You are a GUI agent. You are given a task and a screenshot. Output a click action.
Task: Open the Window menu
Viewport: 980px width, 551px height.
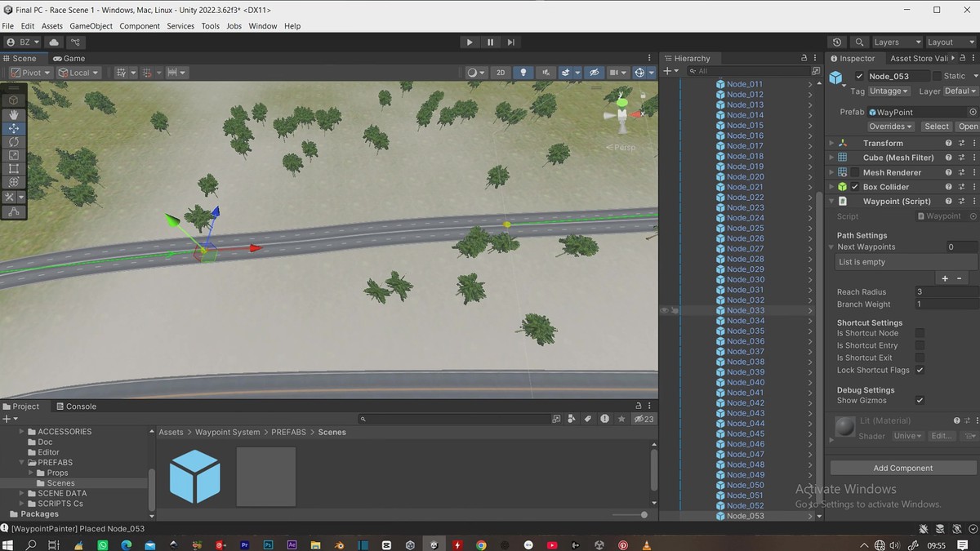(263, 26)
